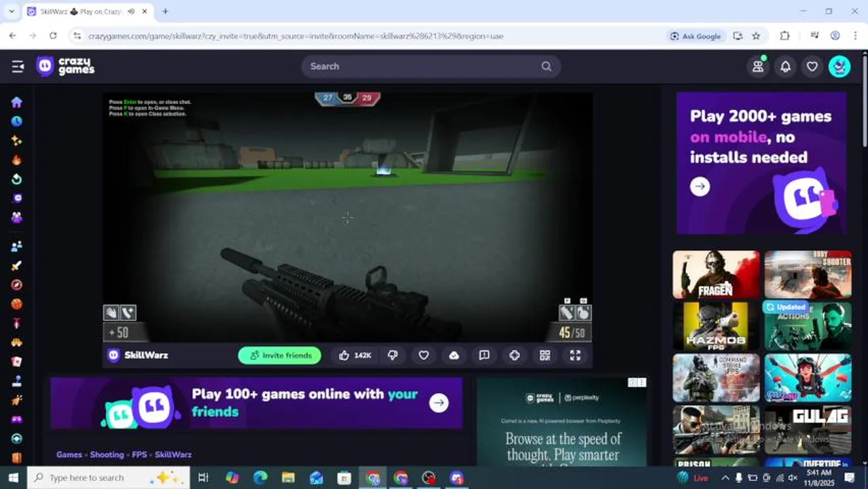This screenshot has width=868, height=489.
Task: Open the friends icon in the header
Action: tap(757, 66)
